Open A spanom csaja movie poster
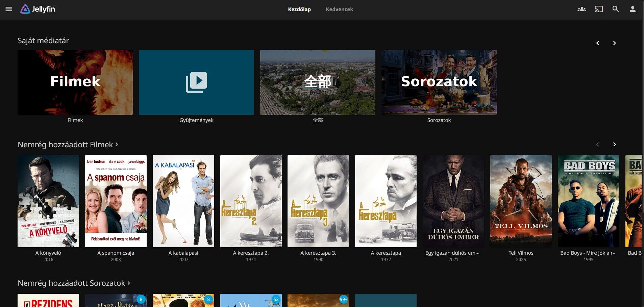The width and height of the screenshot is (644, 307). tap(116, 201)
